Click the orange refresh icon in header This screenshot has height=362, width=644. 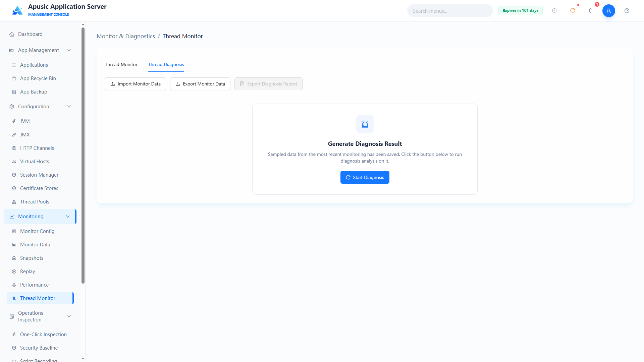click(x=573, y=11)
